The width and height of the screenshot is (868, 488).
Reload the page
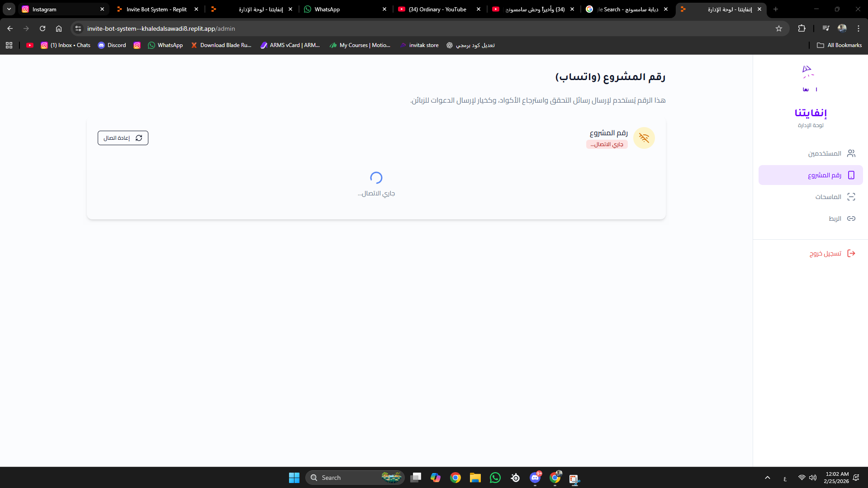(43, 28)
